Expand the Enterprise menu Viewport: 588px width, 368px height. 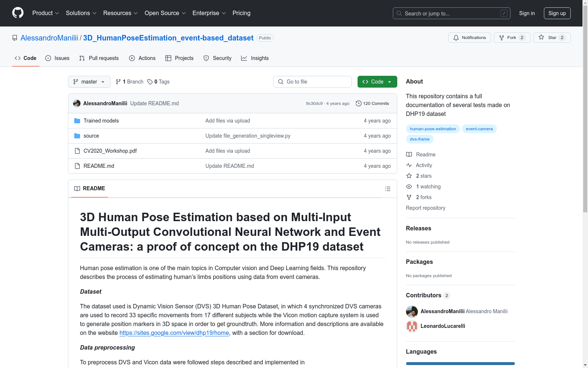click(x=209, y=13)
